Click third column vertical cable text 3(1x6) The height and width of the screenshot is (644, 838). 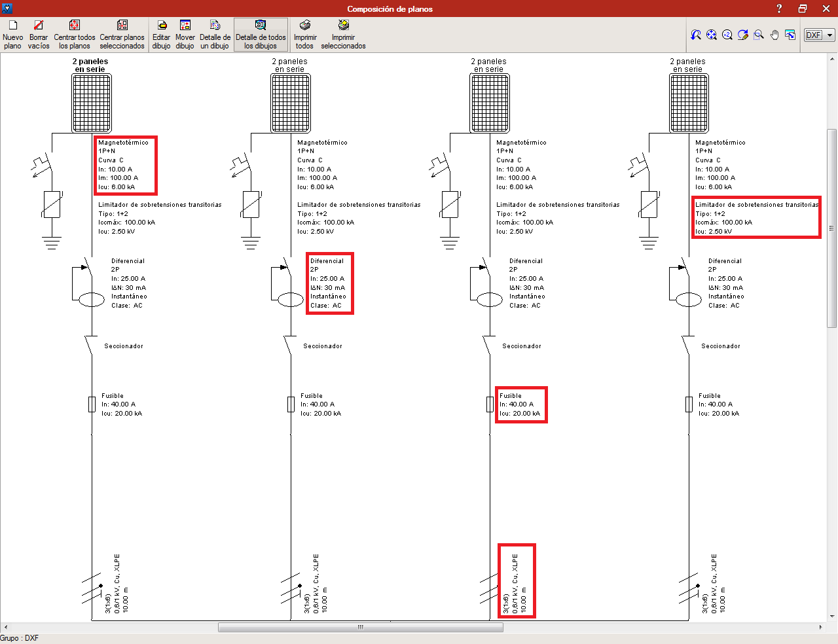pyautogui.click(x=506, y=603)
